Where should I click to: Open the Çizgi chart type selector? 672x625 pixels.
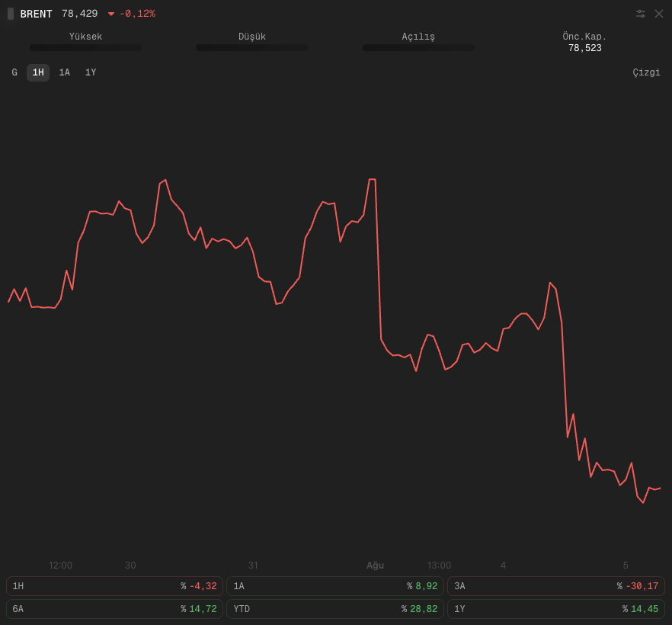[646, 72]
